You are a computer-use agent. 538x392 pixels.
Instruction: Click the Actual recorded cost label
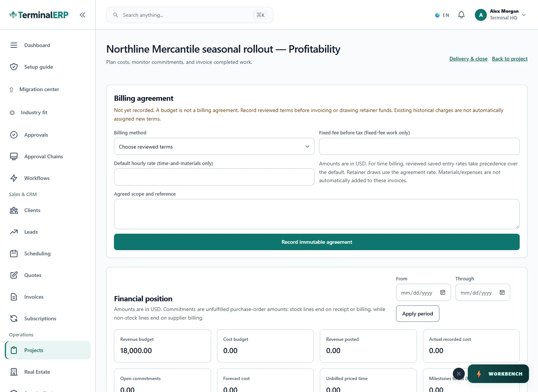tap(450, 339)
